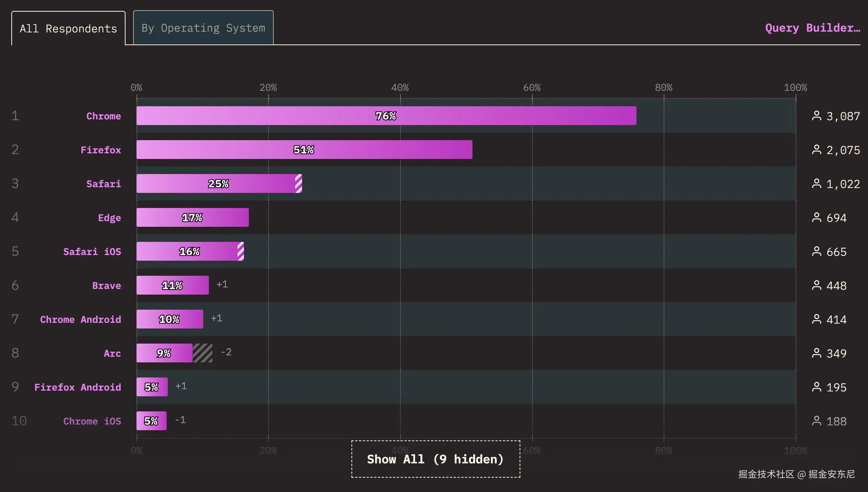868x492 pixels.
Task: Select the Chrome 76% bar
Action: 386,116
